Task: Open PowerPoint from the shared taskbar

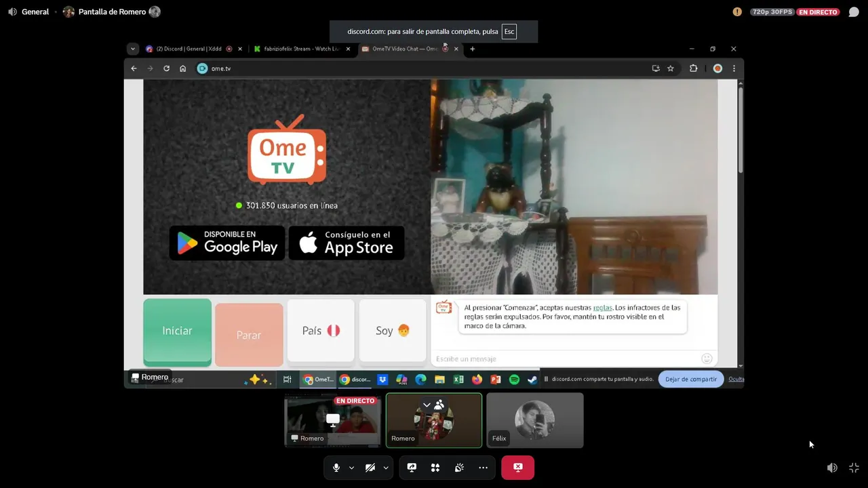Action: pyautogui.click(x=496, y=380)
